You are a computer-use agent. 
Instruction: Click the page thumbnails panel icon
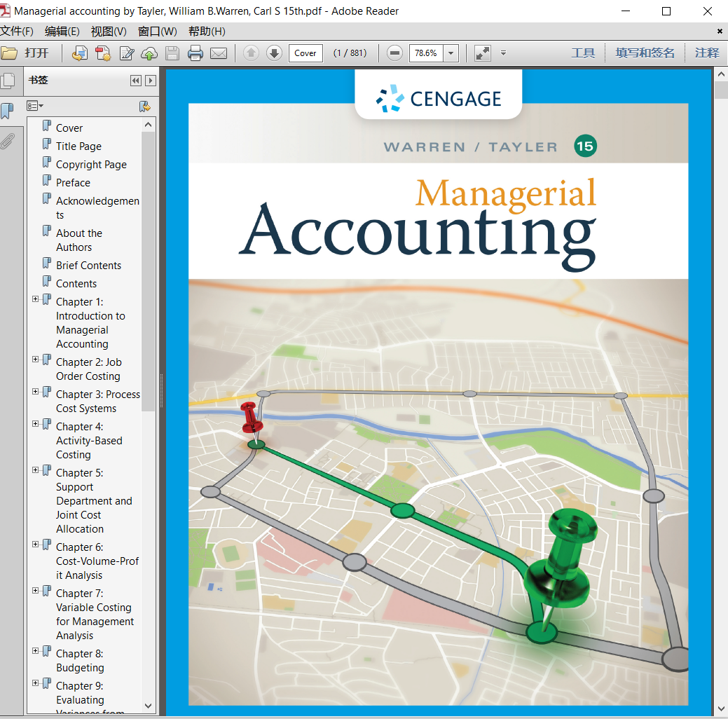8,81
